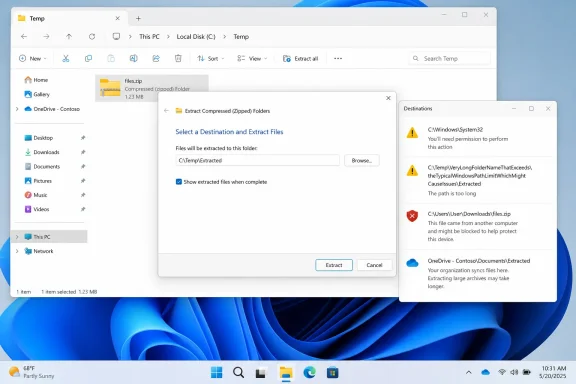Toggle Show extracted files when complete
Viewport: 576px width, 384px height.
coord(179,182)
